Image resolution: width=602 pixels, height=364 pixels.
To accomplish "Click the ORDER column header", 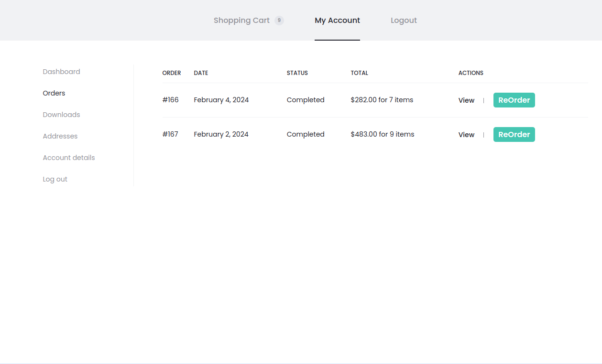I will click(x=172, y=73).
